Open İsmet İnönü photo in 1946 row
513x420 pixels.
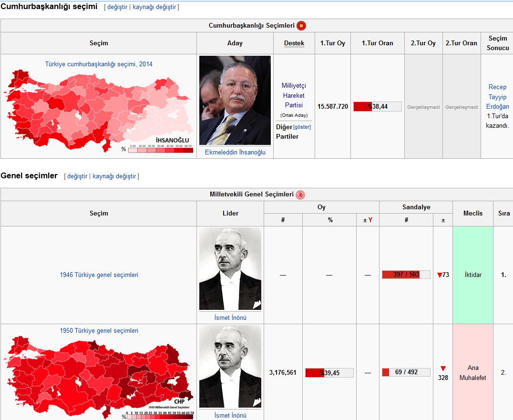coord(230,269)
